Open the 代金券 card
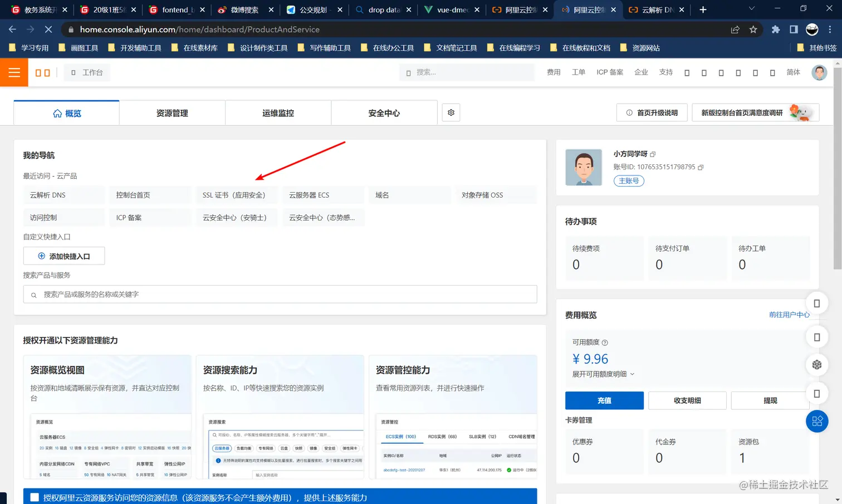The height and width of the screenshot is (504, 842). (x=687, y=451)
